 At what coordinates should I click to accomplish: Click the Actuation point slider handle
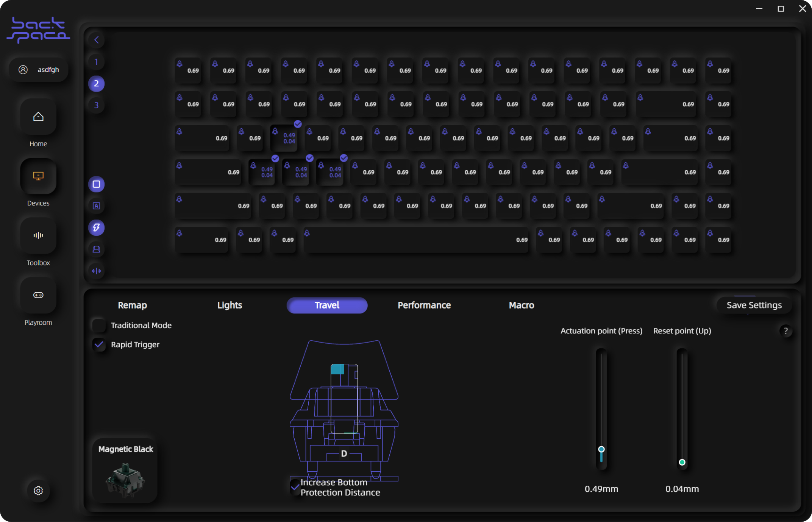point(601,449)
